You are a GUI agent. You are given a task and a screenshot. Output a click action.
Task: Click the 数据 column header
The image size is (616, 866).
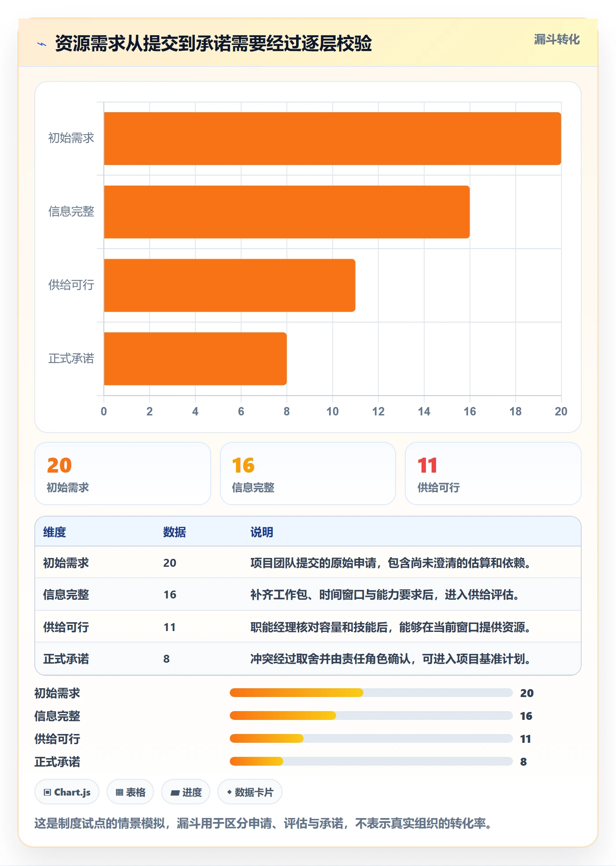[x=174, y=532]
